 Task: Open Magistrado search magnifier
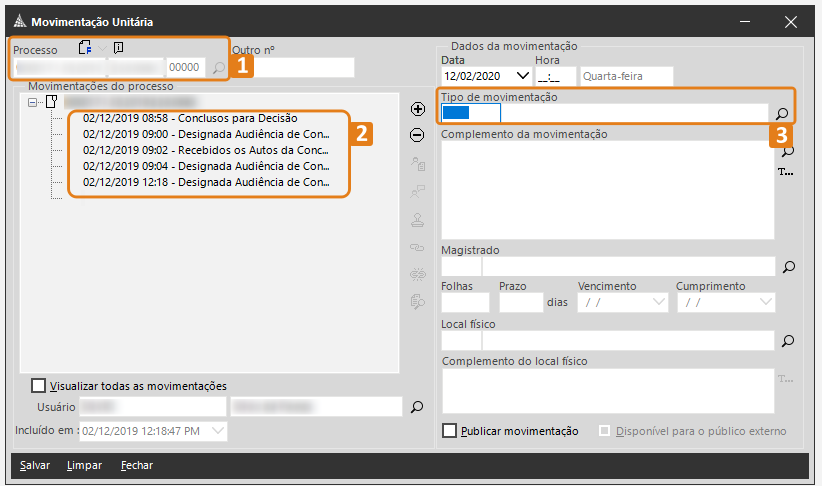pos(788,267)
